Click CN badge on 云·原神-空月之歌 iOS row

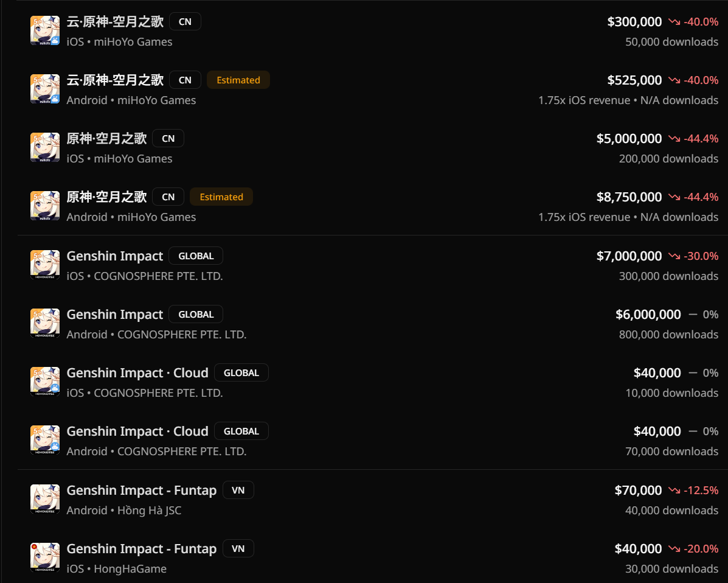[185, 22]
